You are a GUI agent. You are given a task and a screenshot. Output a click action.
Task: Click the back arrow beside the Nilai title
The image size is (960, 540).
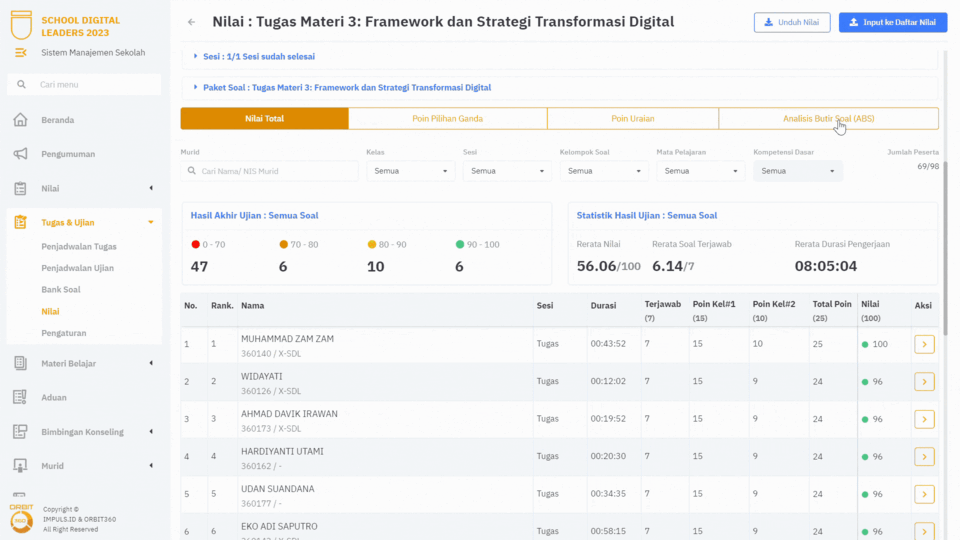click(191, 22)
